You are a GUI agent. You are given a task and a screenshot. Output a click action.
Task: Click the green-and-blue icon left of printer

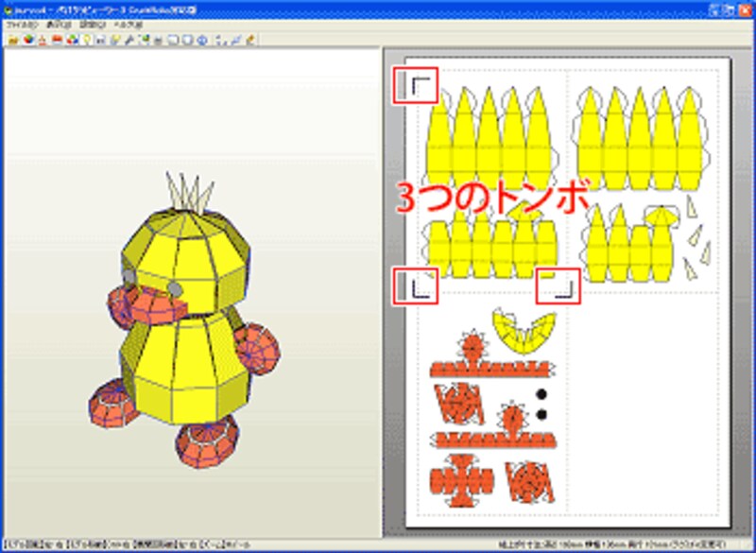click(x=144, y=40)
